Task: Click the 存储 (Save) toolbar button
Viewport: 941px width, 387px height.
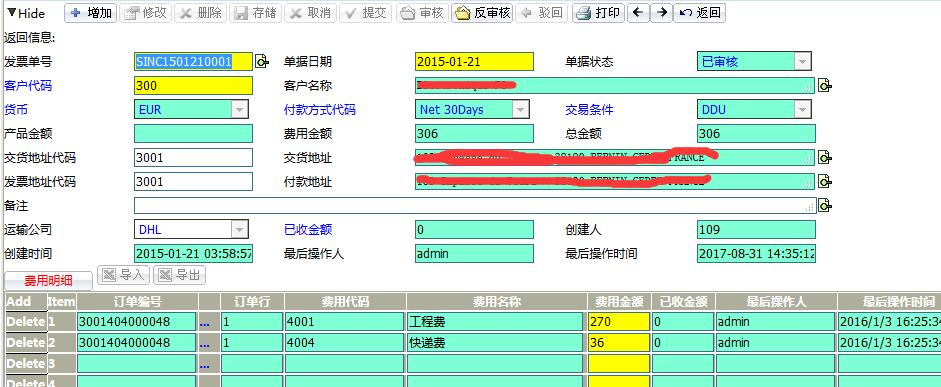Action: [x=256, y=13]
